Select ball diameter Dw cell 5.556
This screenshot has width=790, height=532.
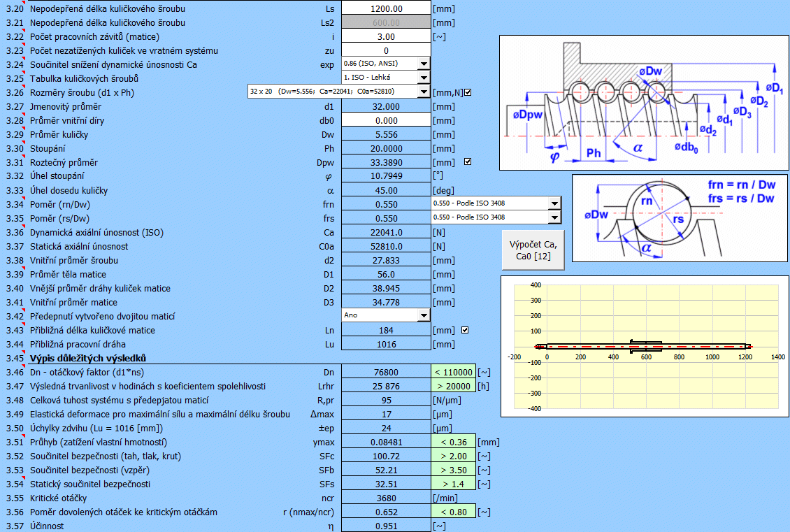click(387, 134)
